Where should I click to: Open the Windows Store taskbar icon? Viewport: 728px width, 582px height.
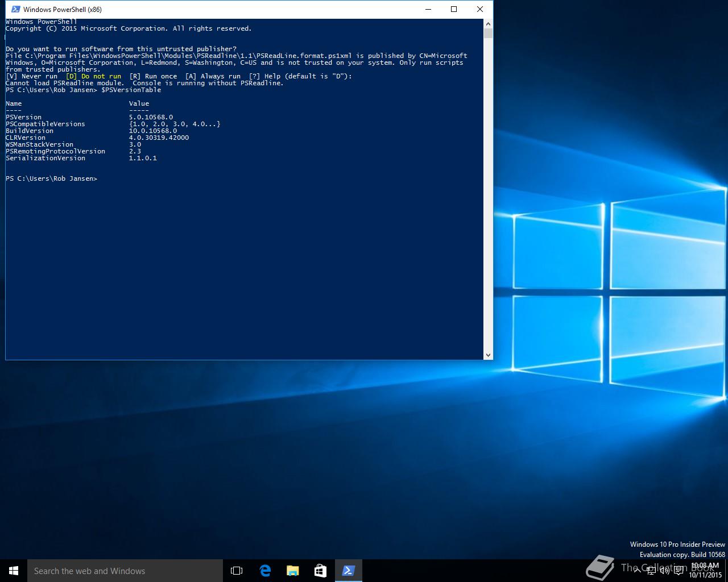[x=320, y=571]
